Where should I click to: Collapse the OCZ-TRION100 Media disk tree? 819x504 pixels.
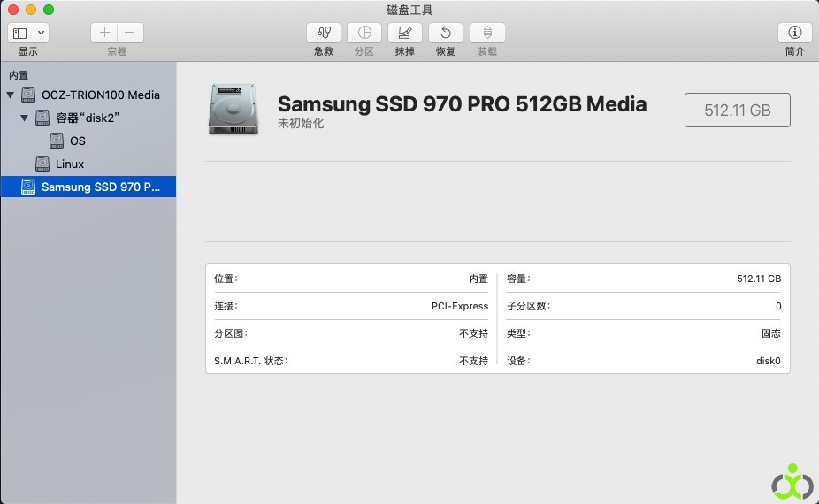coord(10,95)
